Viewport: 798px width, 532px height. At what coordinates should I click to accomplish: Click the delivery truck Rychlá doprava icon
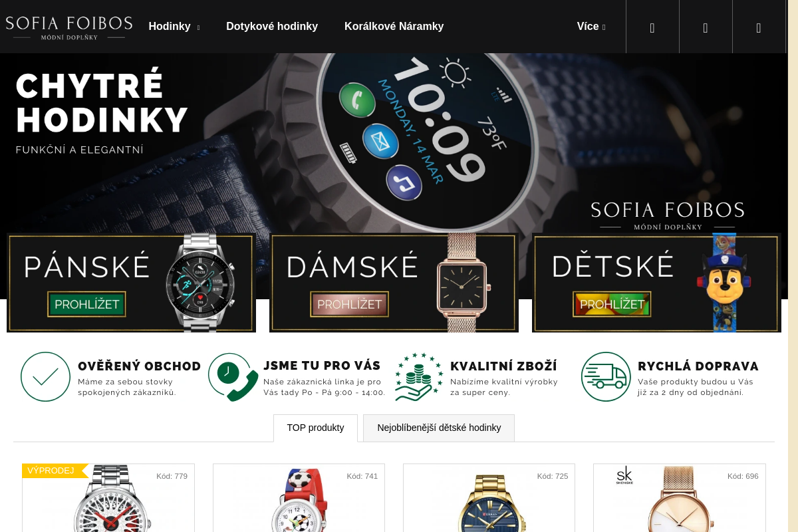point(606,377)
